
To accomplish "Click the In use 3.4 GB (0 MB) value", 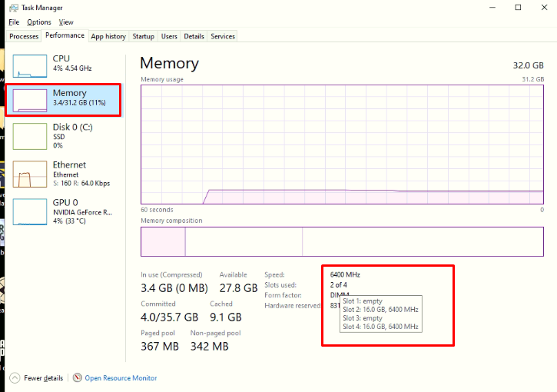I will [x=174, y=288].
